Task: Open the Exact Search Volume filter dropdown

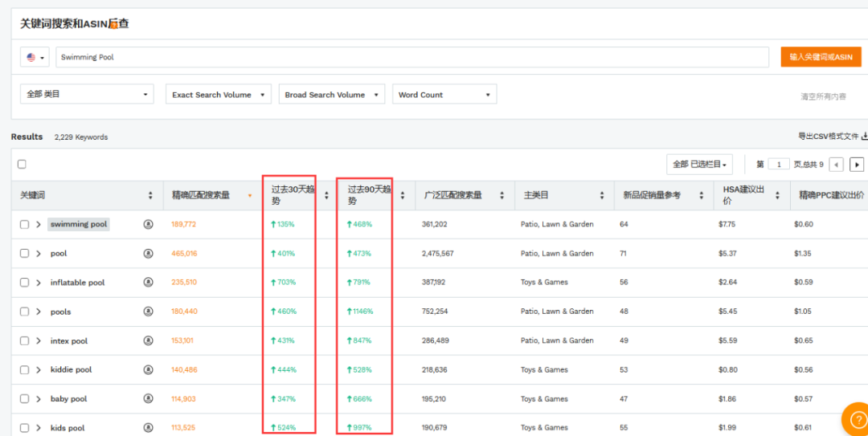Action: [219, 95]
